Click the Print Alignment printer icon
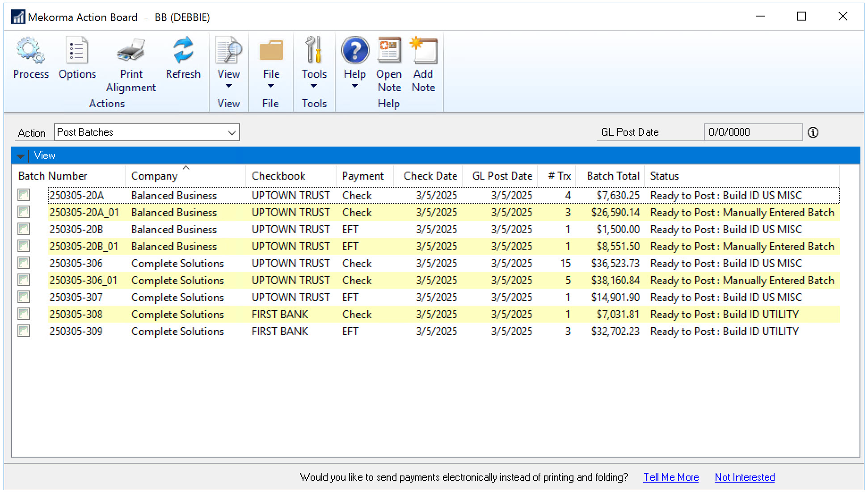The width and height of the screenshot is (868, 492). (131, 50)
